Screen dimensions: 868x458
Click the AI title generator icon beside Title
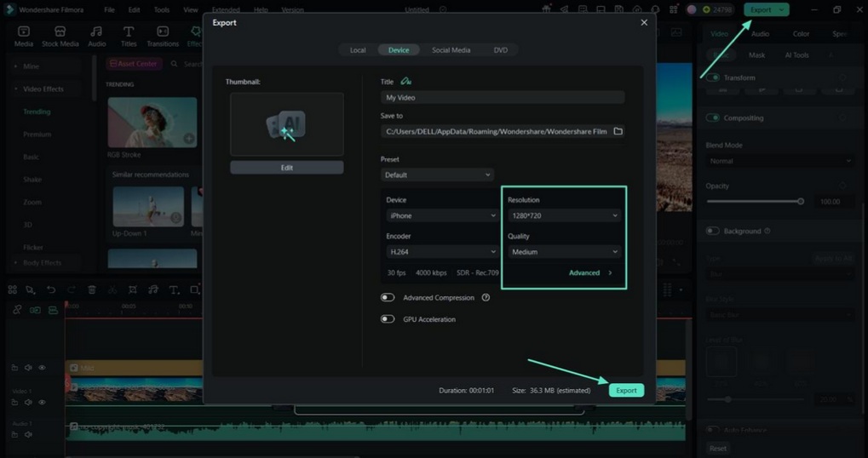point(405,82)
